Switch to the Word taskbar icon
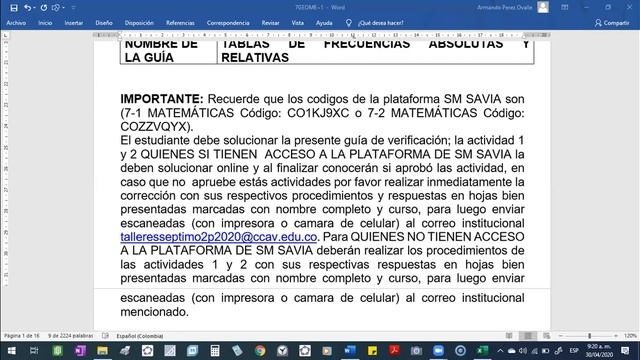Image resolution: width=640 pixels, height=360 pixels. pyautogui.click(x=350, y=351)
